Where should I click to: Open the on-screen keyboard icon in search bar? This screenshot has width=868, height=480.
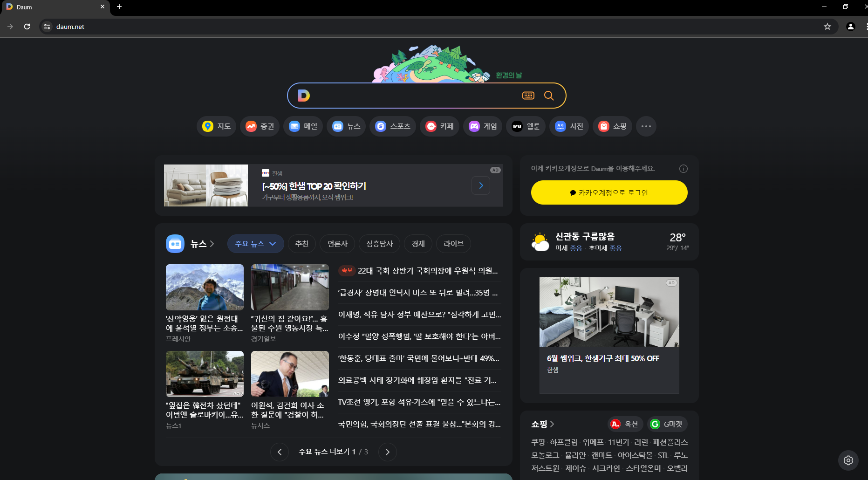coord(528,96)
